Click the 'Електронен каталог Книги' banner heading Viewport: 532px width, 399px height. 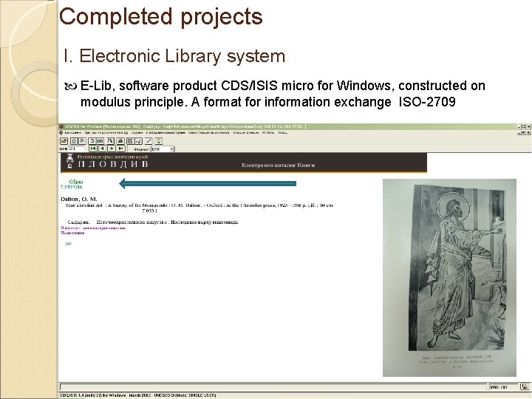[x=279, y=166]
